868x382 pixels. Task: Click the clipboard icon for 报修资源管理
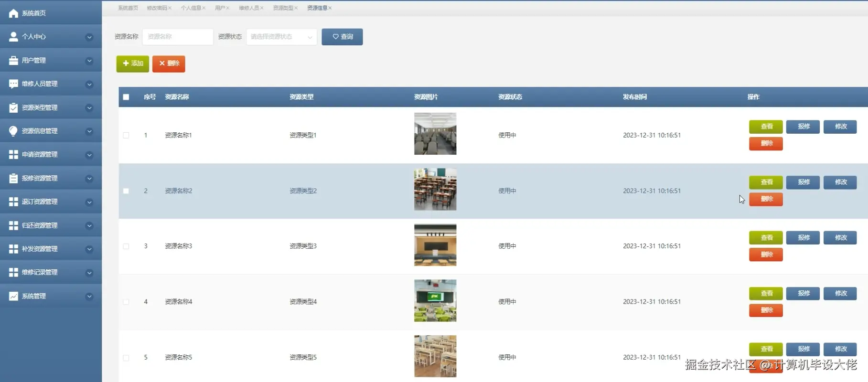13,179
